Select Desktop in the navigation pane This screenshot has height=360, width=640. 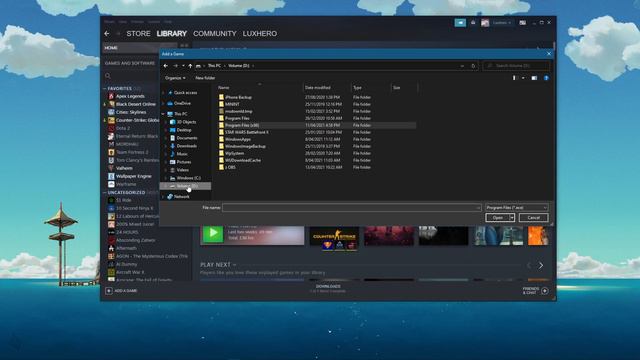click(184, 130)
